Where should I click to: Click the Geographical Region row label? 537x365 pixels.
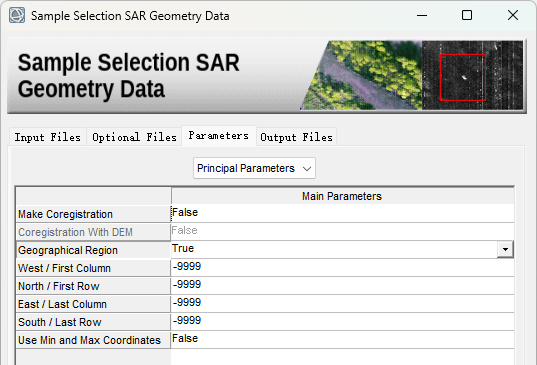[x=93, y=250]
